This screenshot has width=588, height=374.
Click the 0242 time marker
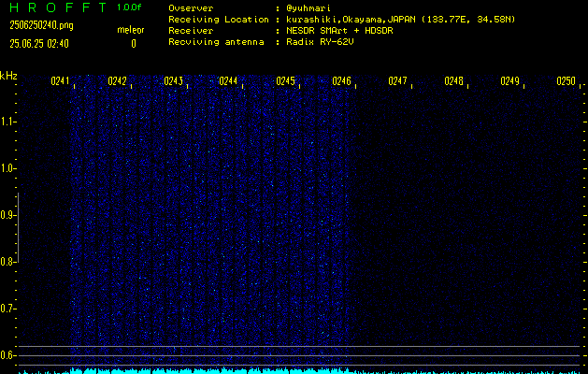pos(117,81)
